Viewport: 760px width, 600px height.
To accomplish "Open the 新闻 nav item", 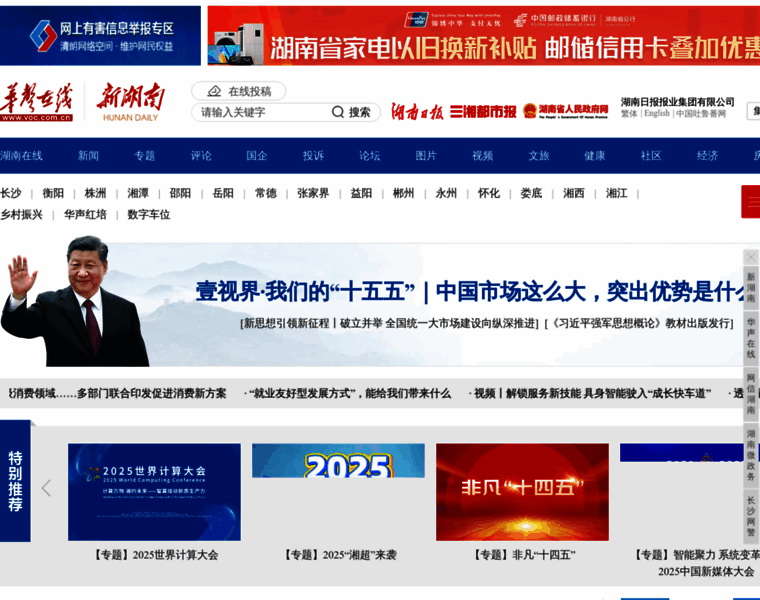I will click(x=88, y=156).
